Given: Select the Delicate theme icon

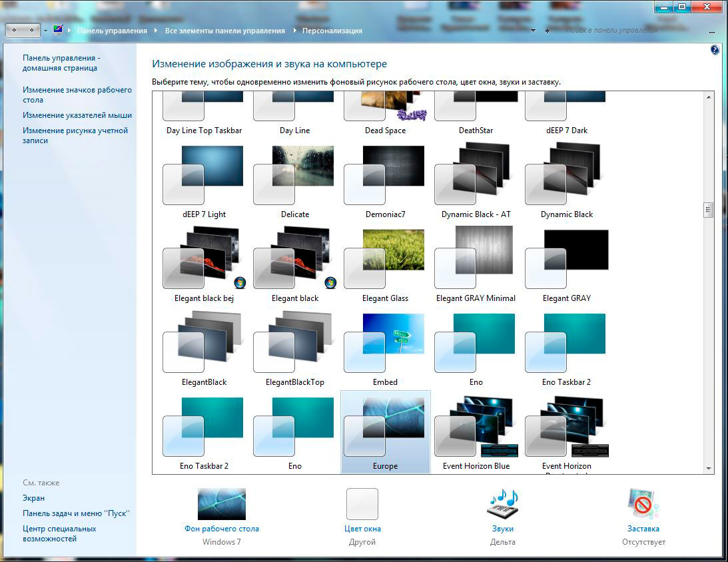Looking at the screenshot, I should pyautogui.click(x=294, y=175).
